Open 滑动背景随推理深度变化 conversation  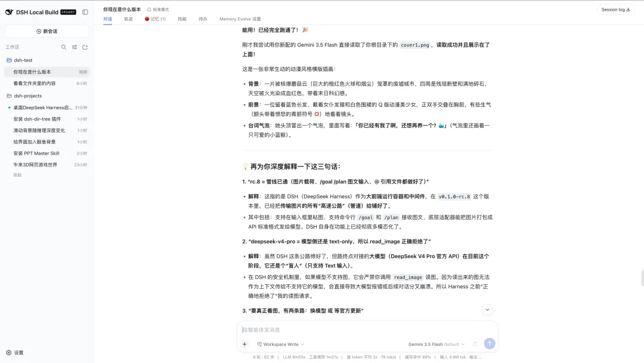pyautogui.click(x=47, y=131)
